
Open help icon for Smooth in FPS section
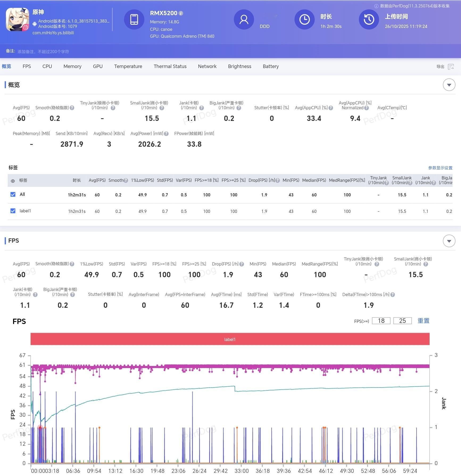(72, 264)
